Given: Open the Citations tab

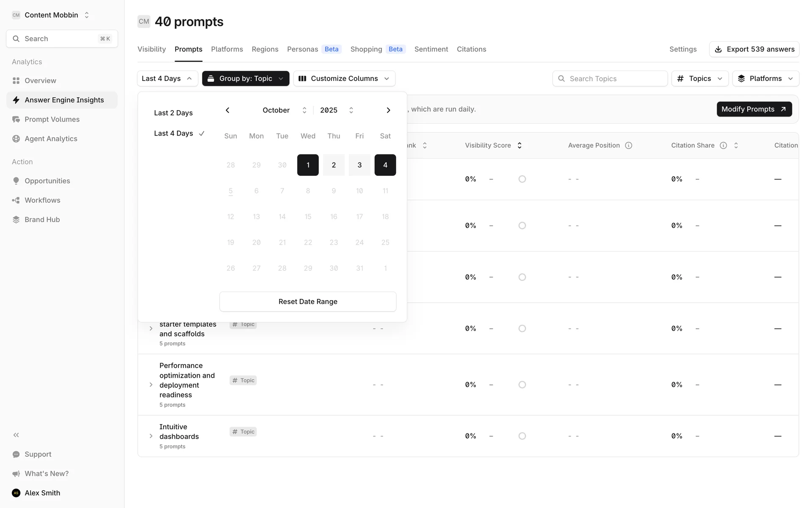Looking at the screenshot, I should pos(471,49).
